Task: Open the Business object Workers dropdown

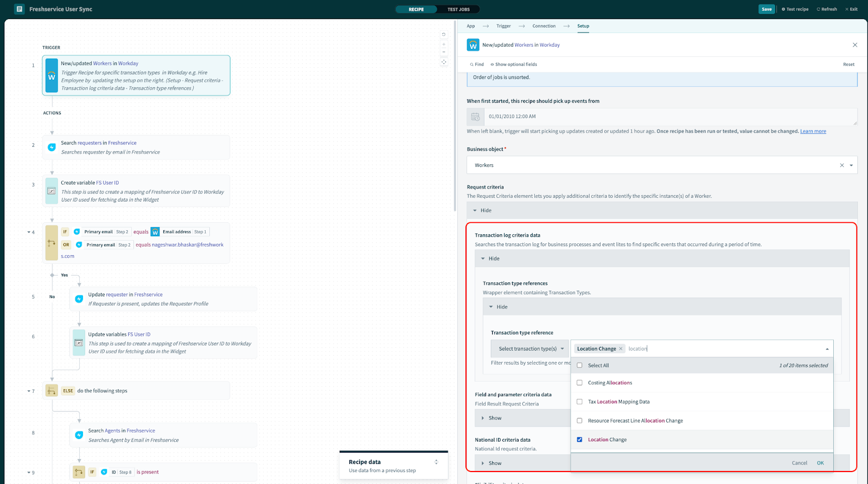Action: pyautogui.click(x=851, y=165)
